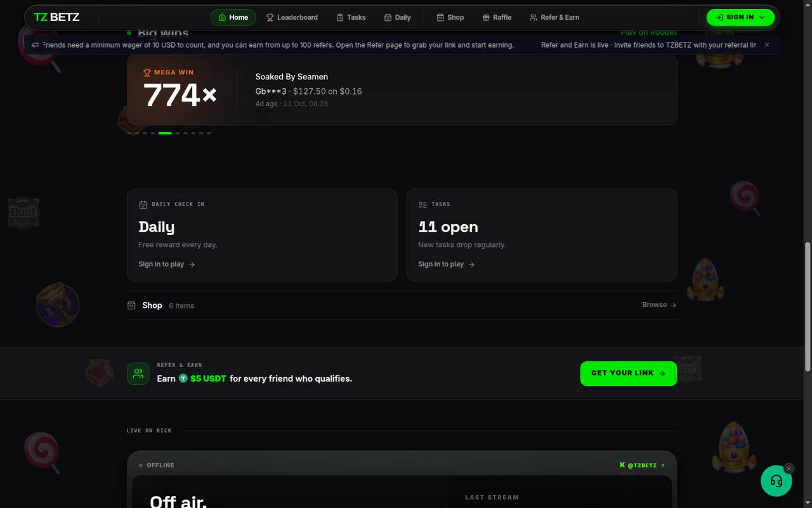The height and width of the screenshot is (508, 812).
Task: Close the support chat widget with the small X
Action: click(789, 469)
